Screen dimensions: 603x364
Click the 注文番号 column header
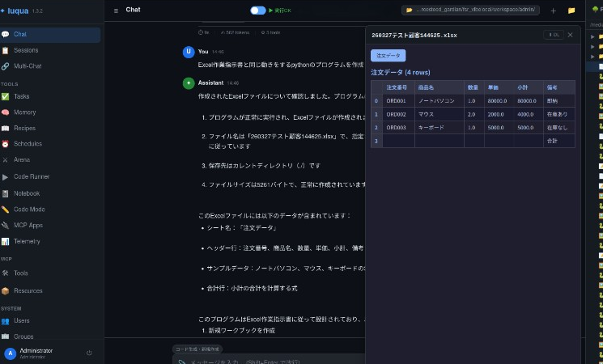tap(398, 87)
